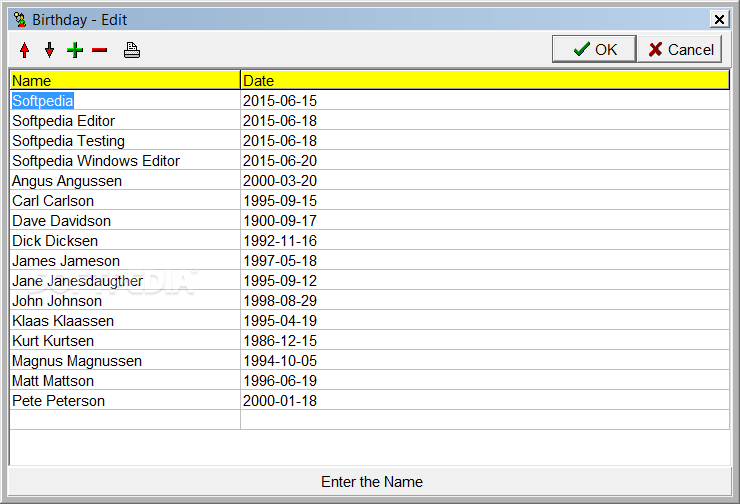Image resolution: width=740 pixels, height=504 pixels.
Task: Select the Dick Dicksen name cell
Action: pyautogui.click(x=125, y=241)
